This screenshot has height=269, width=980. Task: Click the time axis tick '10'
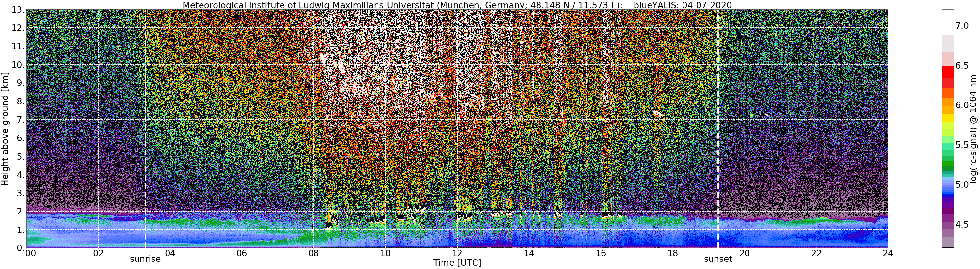(x=385, y=253)
